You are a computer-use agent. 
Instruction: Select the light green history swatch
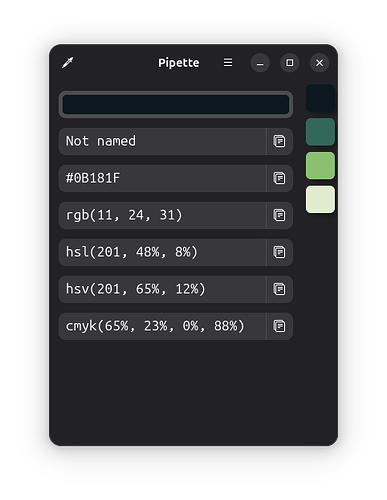[x=320, y=166]
